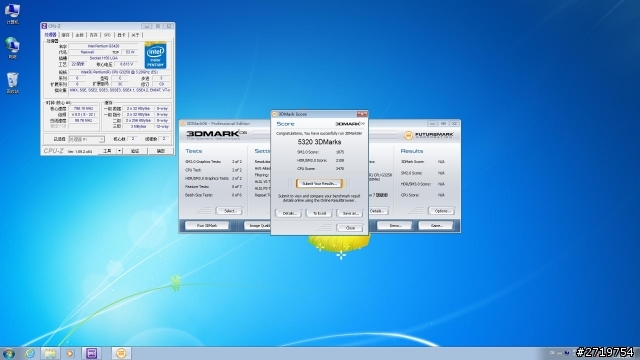This screenshot has width=640, height=360.
Task: Click the instruction set text in CPU-Z
Action: [x=119, y=90]
